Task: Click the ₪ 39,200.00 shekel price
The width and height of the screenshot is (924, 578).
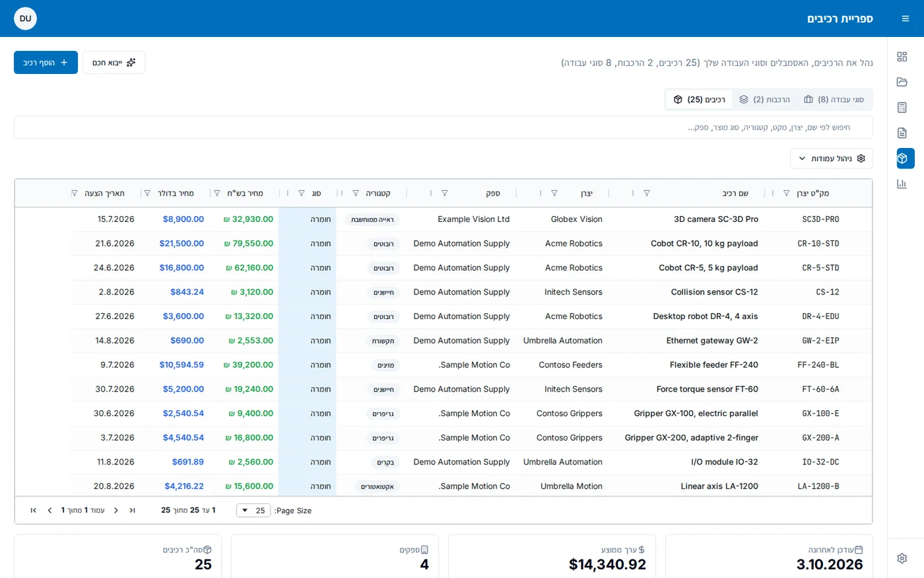Action: pyautogui.click(x=248, y=365)
